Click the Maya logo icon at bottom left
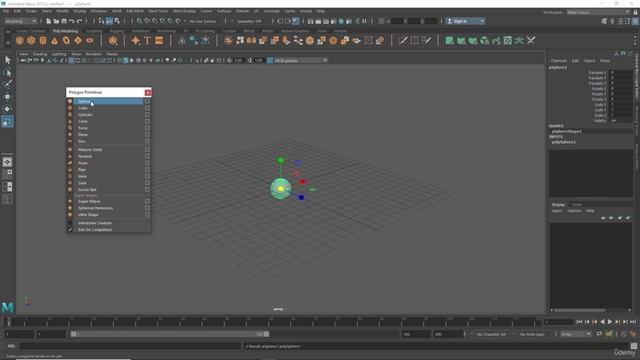This screenshot has height=360, width=640. click(x=7, y=307)
